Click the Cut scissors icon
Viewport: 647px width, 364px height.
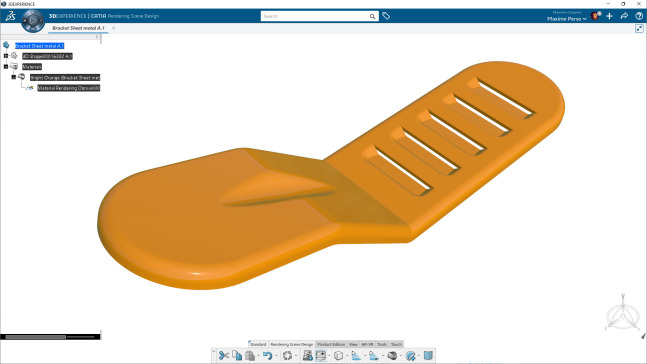point(224,355)
